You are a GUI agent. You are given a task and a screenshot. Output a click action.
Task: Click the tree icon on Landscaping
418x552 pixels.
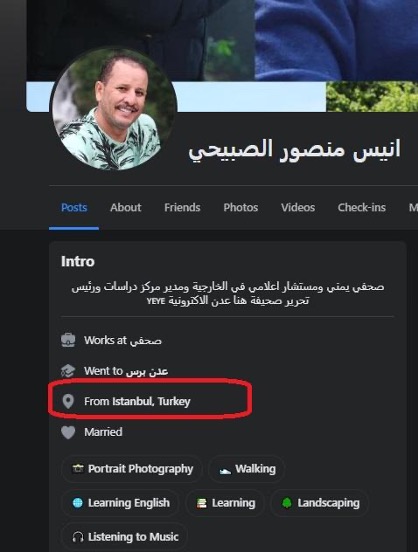pyautogui.click(x=287, y=503)
